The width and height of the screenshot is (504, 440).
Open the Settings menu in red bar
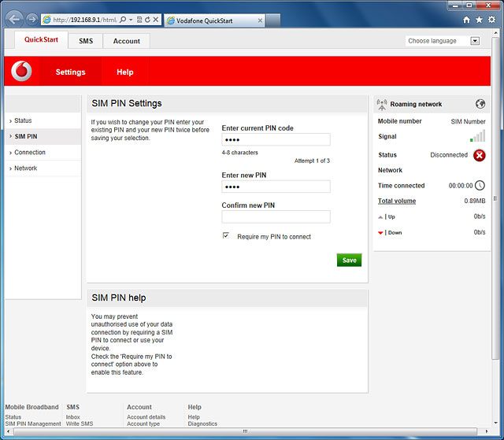click(70, 72)
